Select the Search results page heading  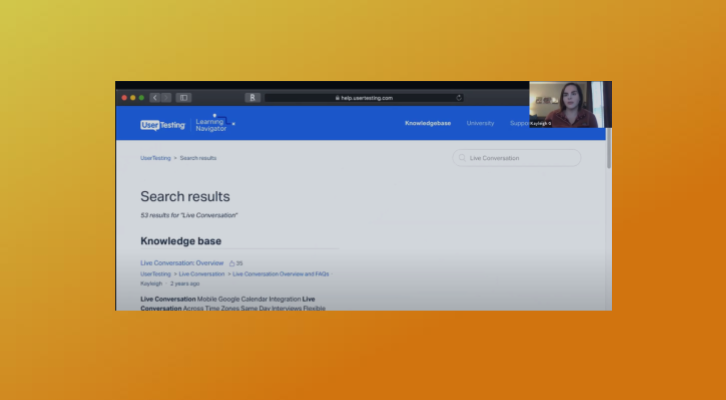click(x=185, y=196)
